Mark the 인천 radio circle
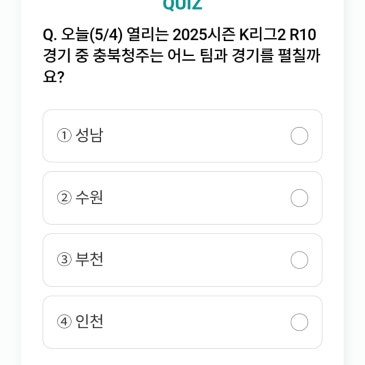The width and height of the screenshot is (365, 365). click(299, 322)
